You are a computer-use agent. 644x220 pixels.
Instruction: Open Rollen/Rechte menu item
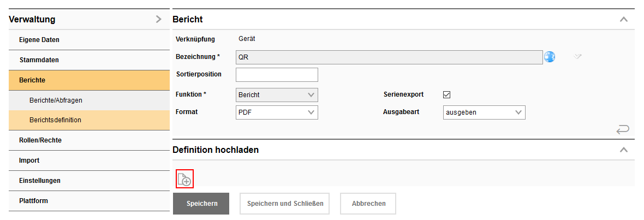40,140
